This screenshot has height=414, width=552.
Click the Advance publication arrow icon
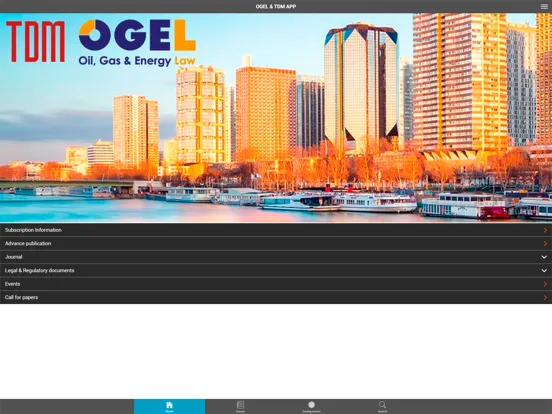pos(545,244)
